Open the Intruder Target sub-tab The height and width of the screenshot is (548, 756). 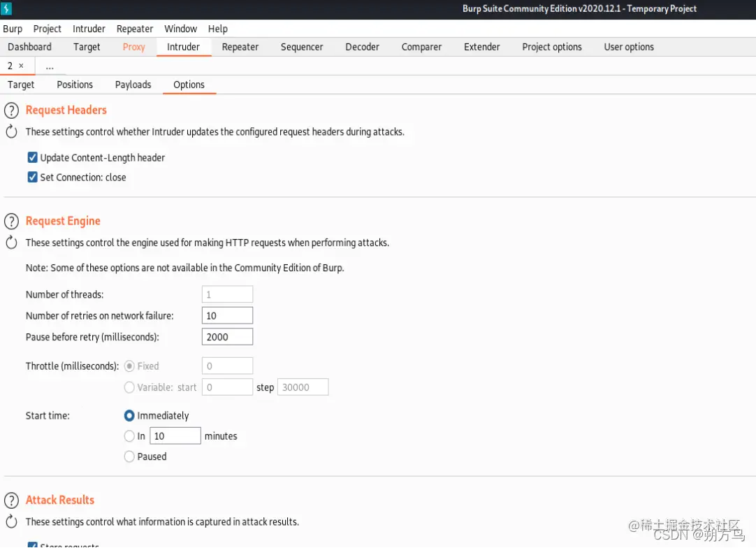click(21, 85)
